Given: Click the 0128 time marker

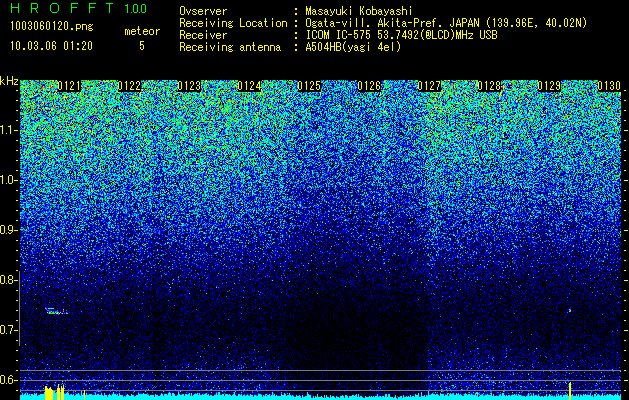Looking at the screenshot, I should (x=489, y=86).
